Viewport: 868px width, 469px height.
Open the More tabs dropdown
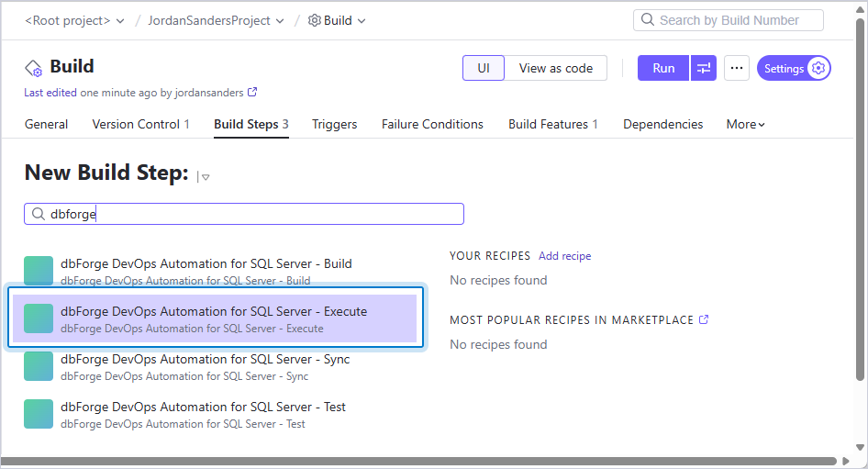745,124
